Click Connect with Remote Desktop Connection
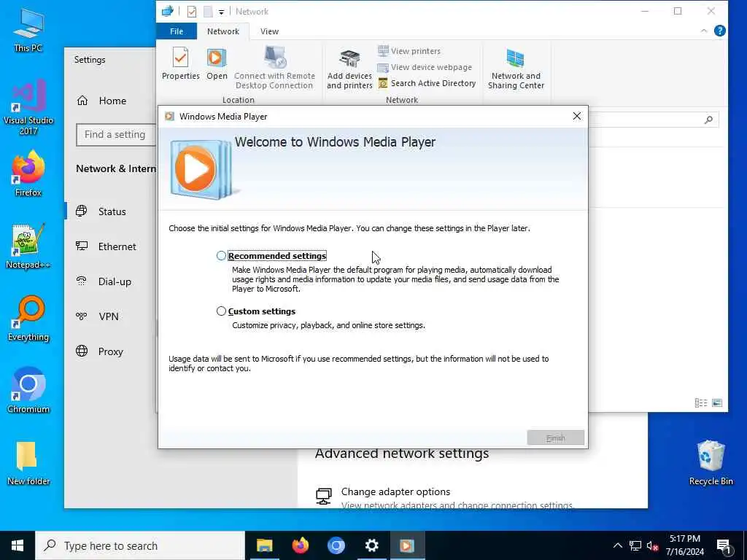 (x=274, y=68)
